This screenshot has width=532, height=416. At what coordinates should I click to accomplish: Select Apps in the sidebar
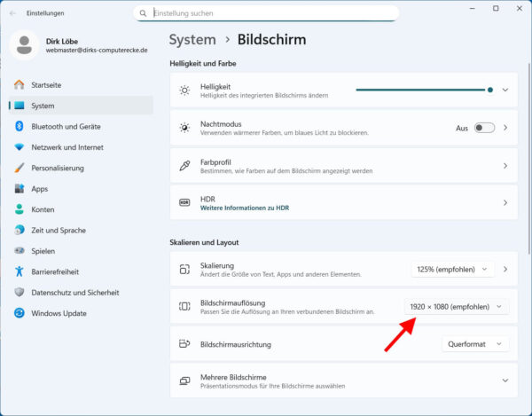coord(40,189)
